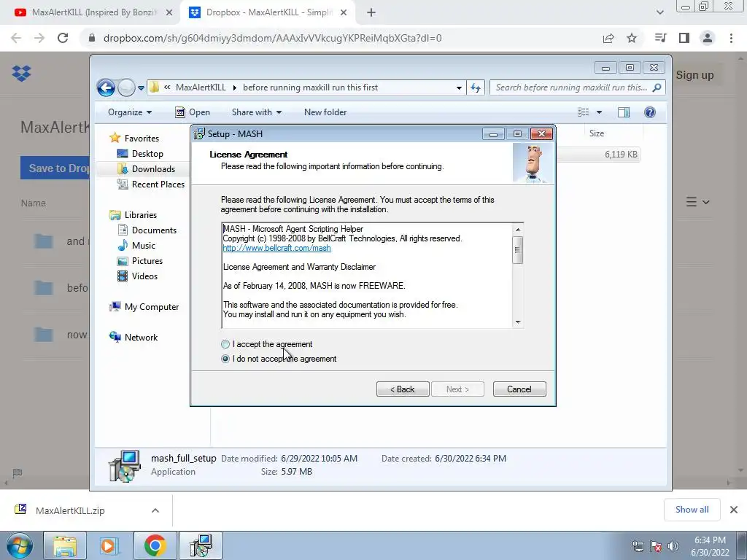Open the Chrome profile avatar
The width and height of the screenshot is (747, 560).
click(x=708, y=38)
